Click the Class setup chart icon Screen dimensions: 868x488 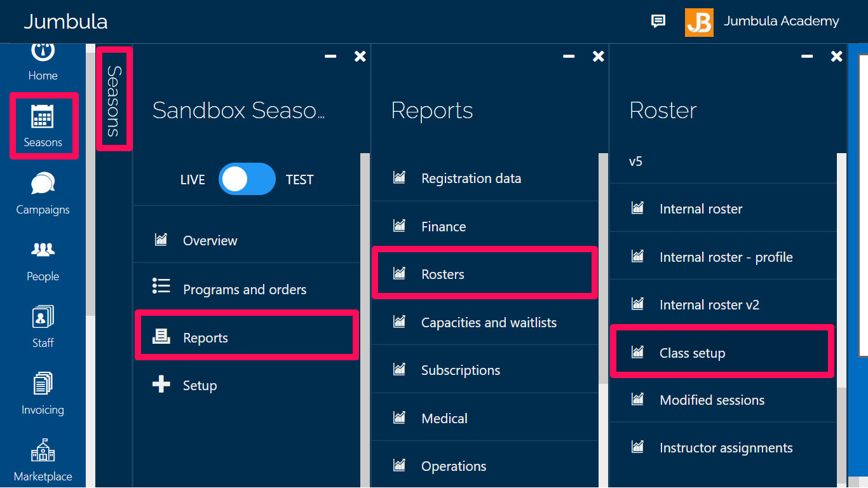637,351
